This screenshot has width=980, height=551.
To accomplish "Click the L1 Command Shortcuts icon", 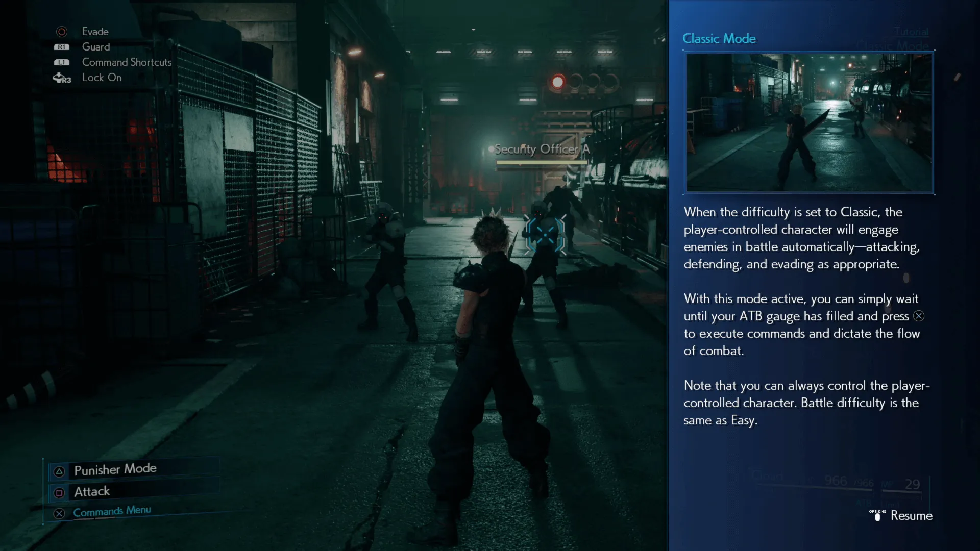I will point(62,62).
